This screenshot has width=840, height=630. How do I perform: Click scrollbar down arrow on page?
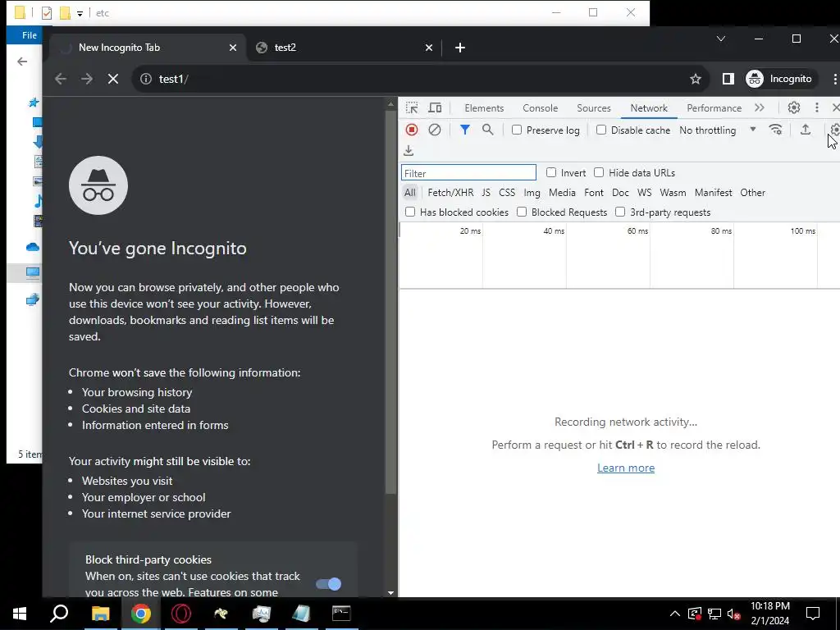pos(390,592)
